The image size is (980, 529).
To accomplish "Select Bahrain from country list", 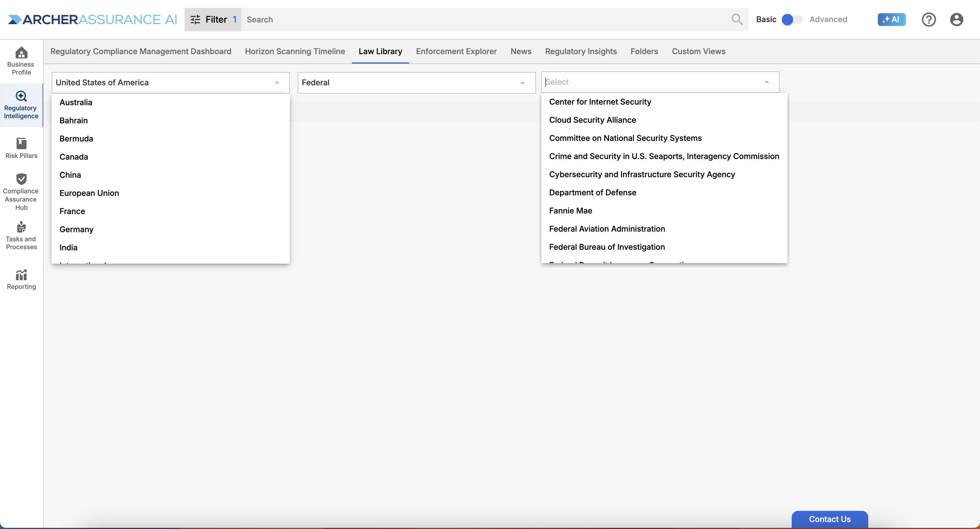I will (170, 120).
